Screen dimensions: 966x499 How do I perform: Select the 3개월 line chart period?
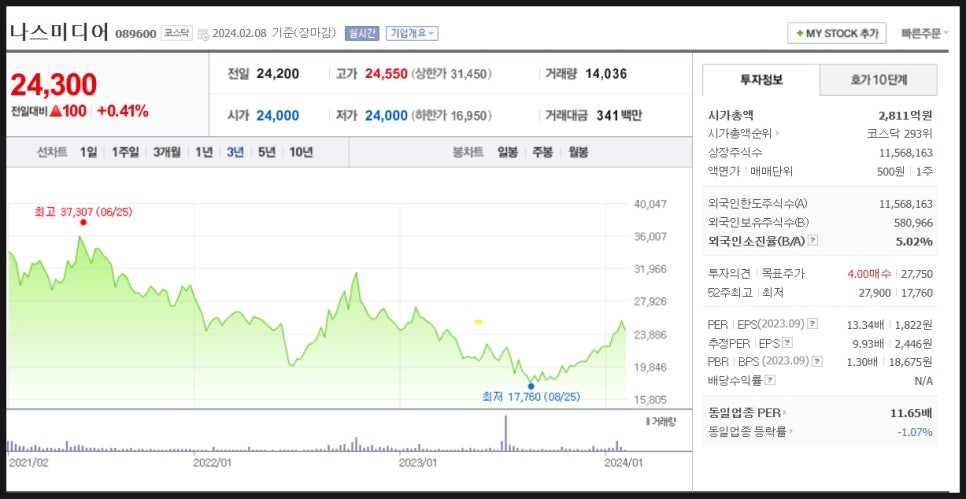tap(167, 152)
